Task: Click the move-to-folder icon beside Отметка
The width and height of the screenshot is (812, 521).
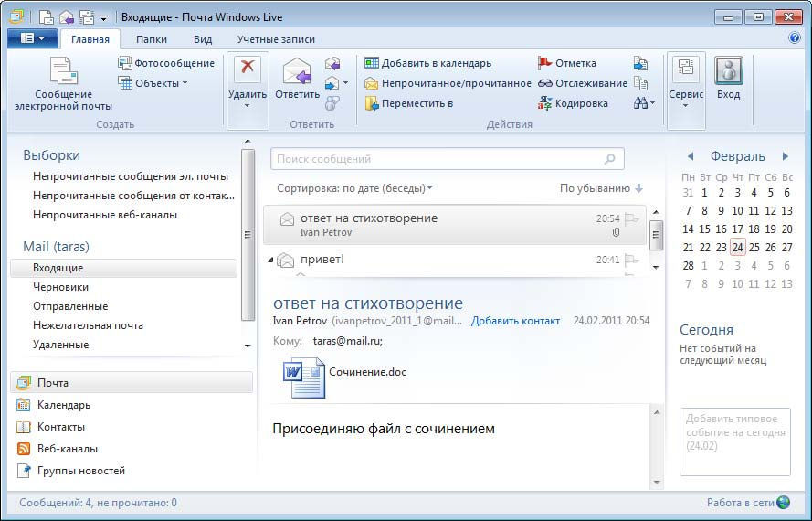Action: [x=640, y=63]
